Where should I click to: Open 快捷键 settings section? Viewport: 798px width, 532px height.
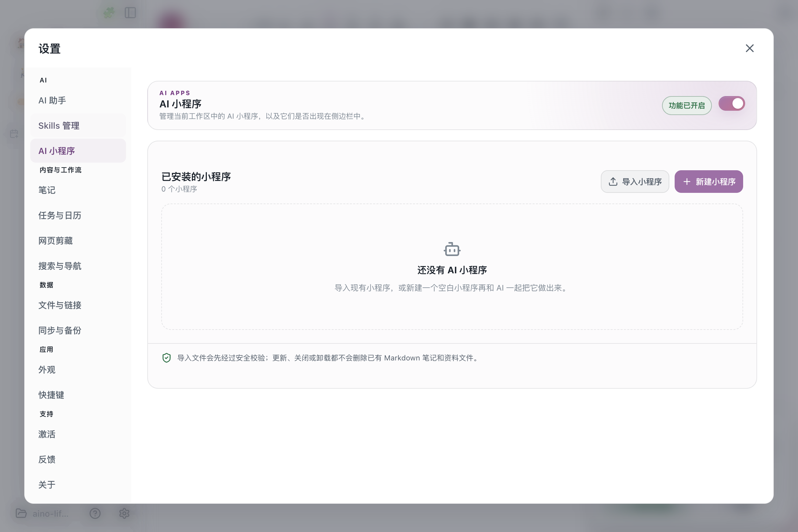[78, 395]
